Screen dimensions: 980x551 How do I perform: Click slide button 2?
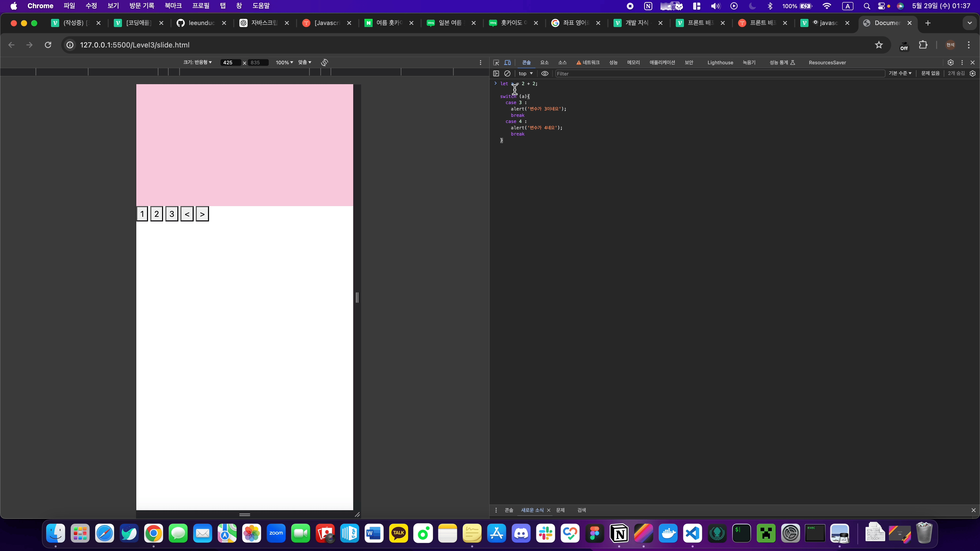(156, 214)
